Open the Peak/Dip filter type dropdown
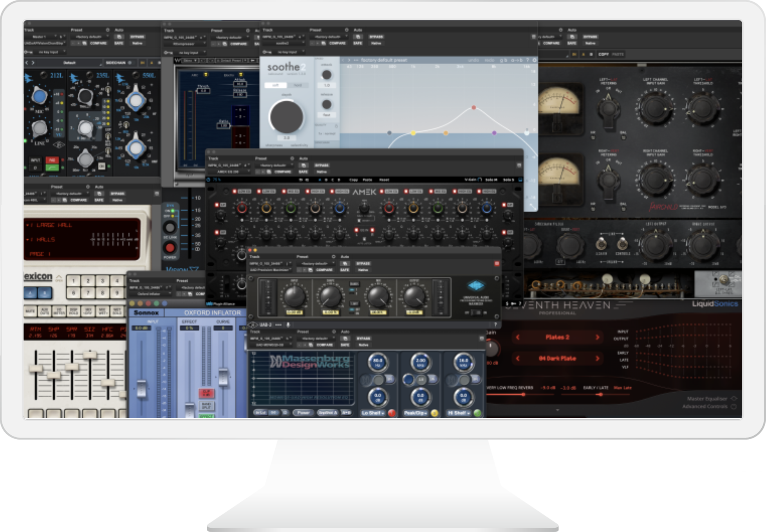Viewport: 766px width, 532px height. [416, 413]
